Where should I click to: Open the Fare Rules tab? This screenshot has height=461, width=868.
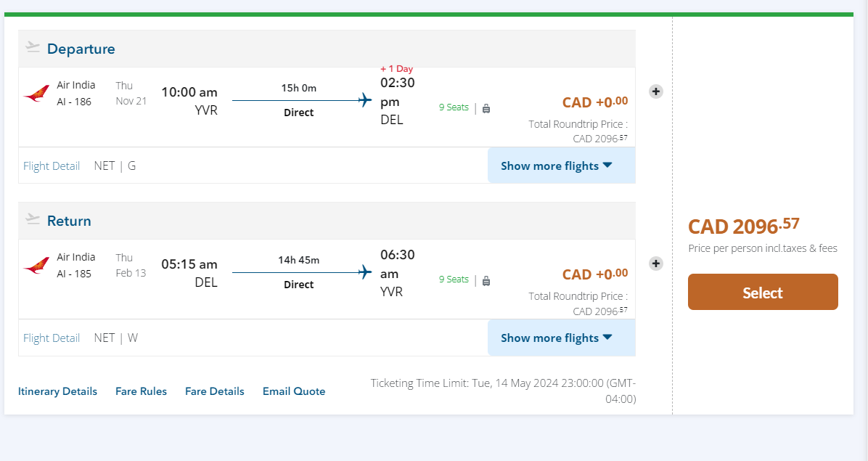[x=141, y=391]
